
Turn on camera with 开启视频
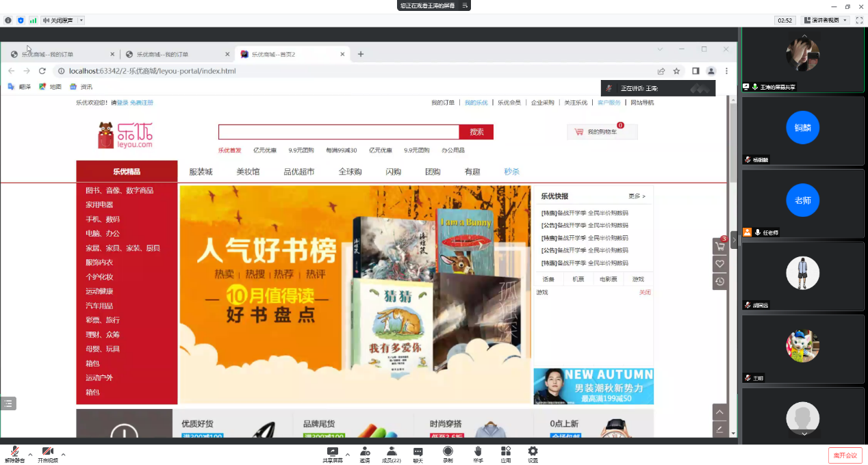(x=47, y=454)
